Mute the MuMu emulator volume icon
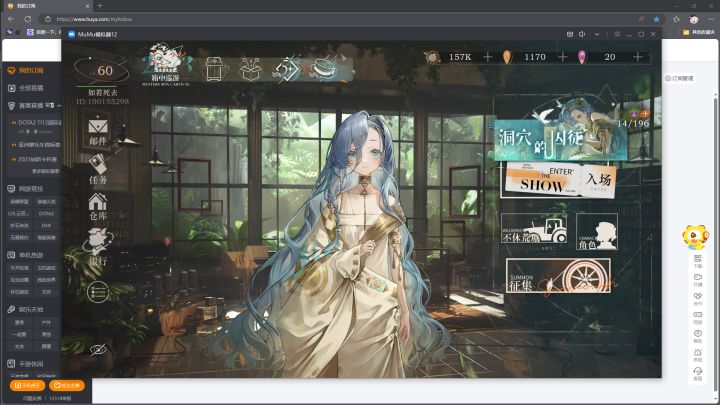The width and height of the screenshot is (720, 405). [582, 34]
